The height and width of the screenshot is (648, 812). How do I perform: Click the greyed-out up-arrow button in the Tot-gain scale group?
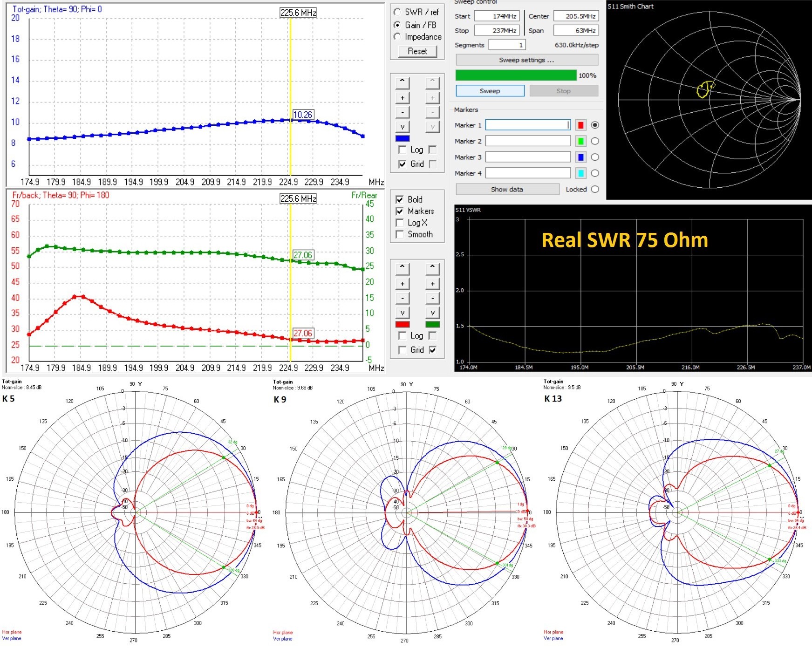click(x=432, y=82)
